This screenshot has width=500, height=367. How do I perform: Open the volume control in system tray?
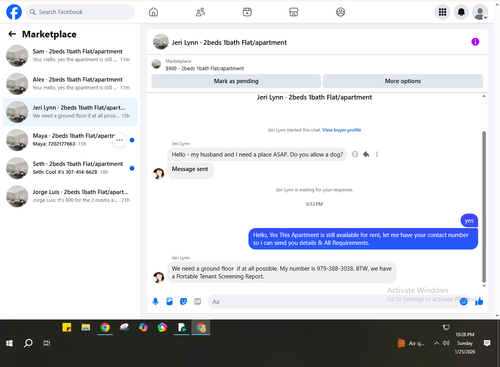pos(446,343)
